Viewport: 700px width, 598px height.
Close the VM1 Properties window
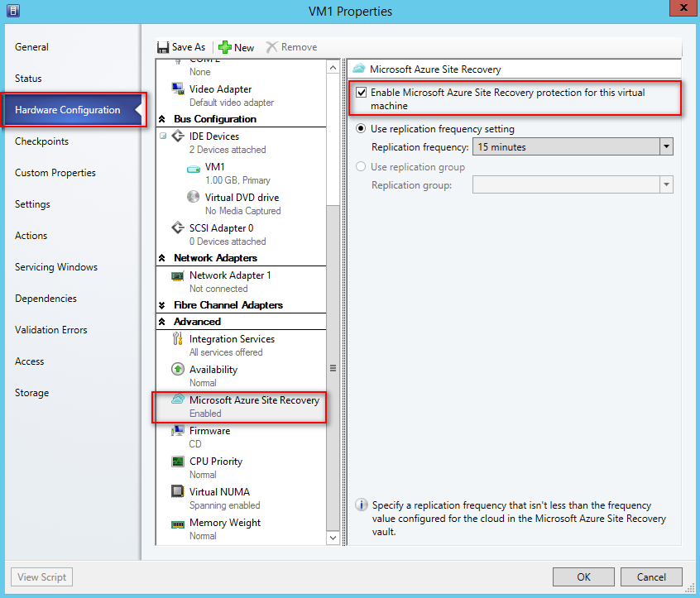tap(683, 7)
